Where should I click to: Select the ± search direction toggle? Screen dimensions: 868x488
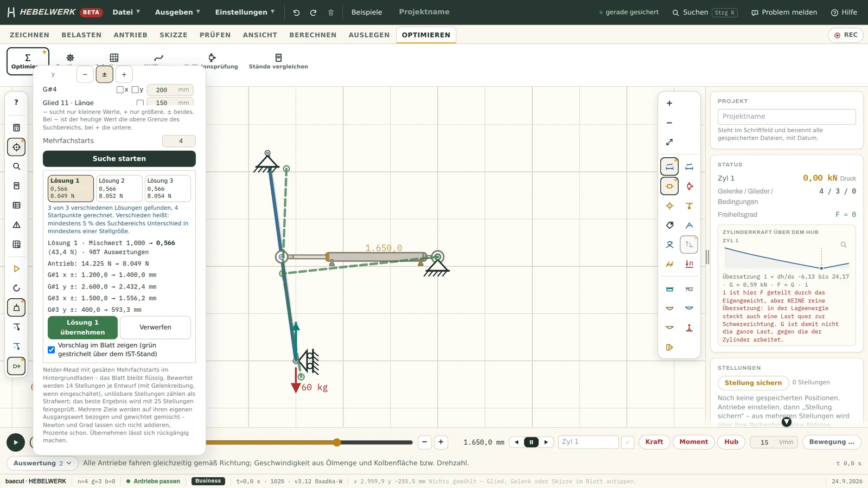click(105, 74)
